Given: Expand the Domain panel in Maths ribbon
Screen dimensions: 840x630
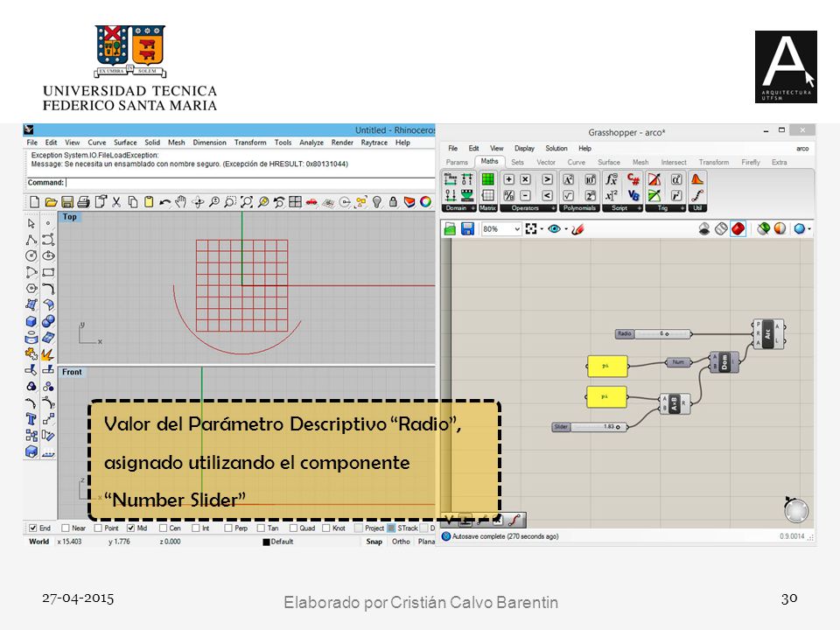Looking at the screenshot, I should pos(473,208).
